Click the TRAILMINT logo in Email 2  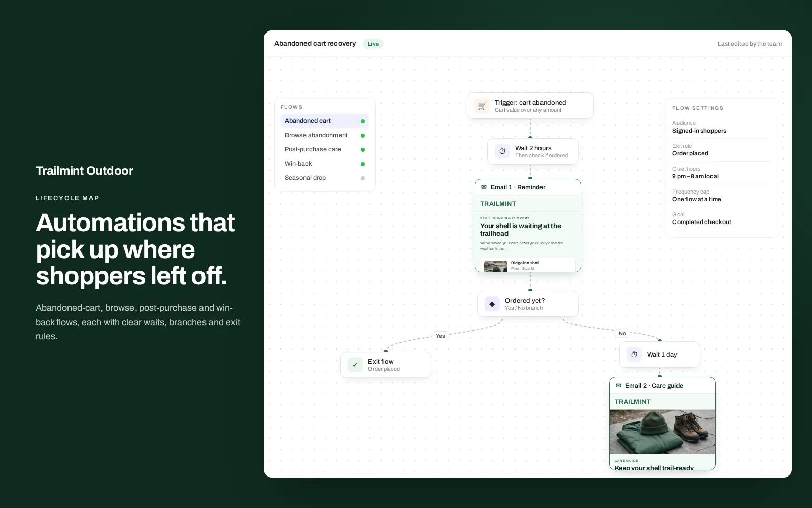click(632, 402)
